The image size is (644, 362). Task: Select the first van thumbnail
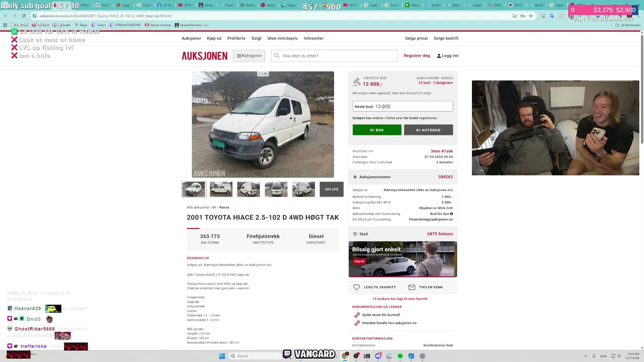click(x=194, y=189)
